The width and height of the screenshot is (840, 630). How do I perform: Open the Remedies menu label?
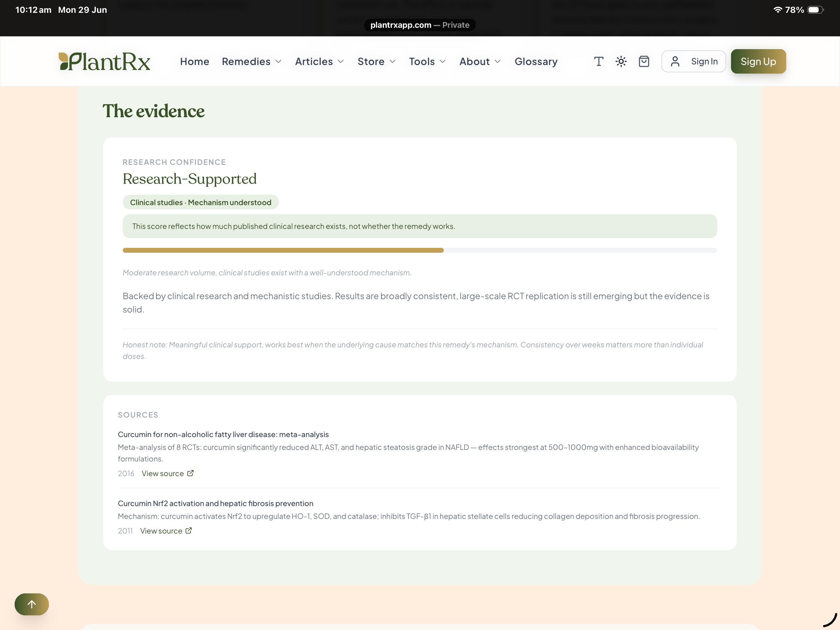pos(246,62)
